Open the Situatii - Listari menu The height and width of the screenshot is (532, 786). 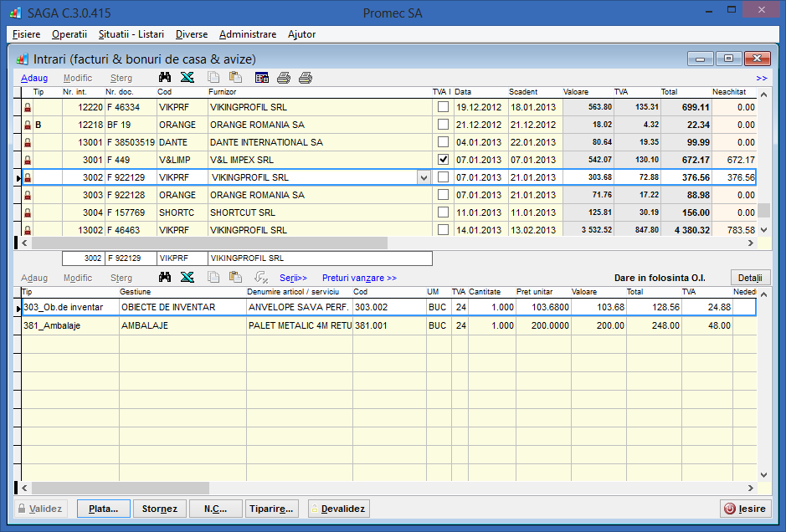point(131,34)
